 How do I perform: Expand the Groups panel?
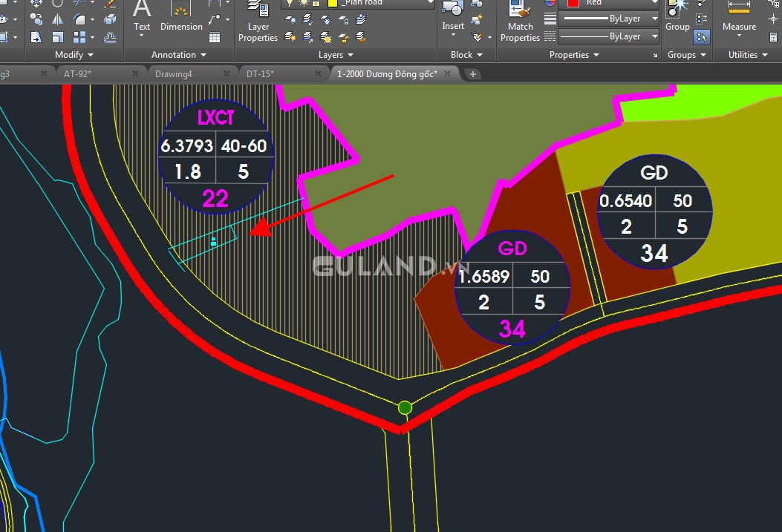point(687,55)
